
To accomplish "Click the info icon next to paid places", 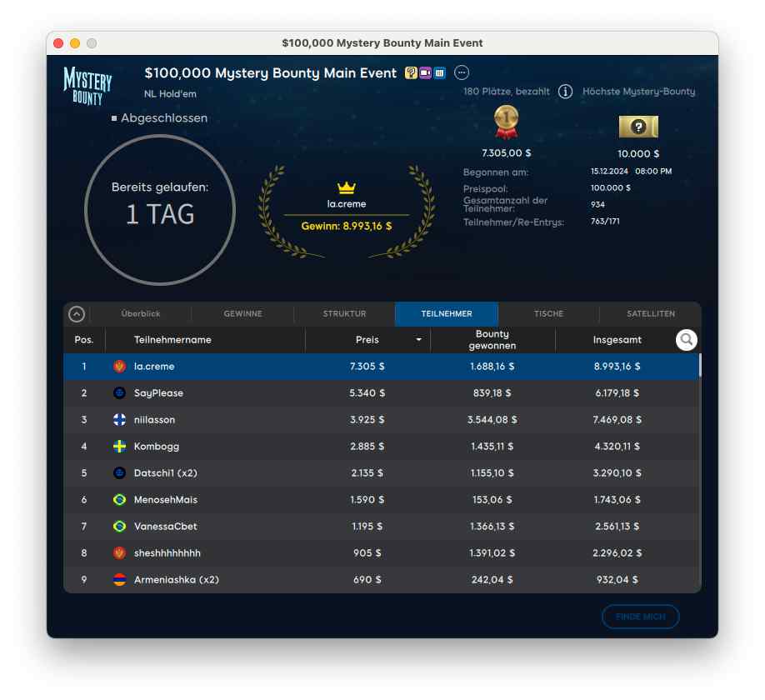I will [565, 92].
